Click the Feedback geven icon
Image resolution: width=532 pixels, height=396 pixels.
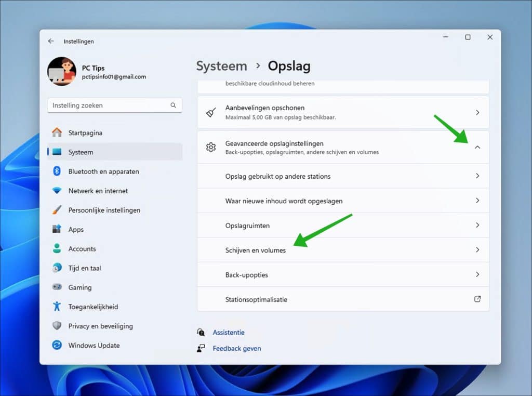[x=201, y=348]
